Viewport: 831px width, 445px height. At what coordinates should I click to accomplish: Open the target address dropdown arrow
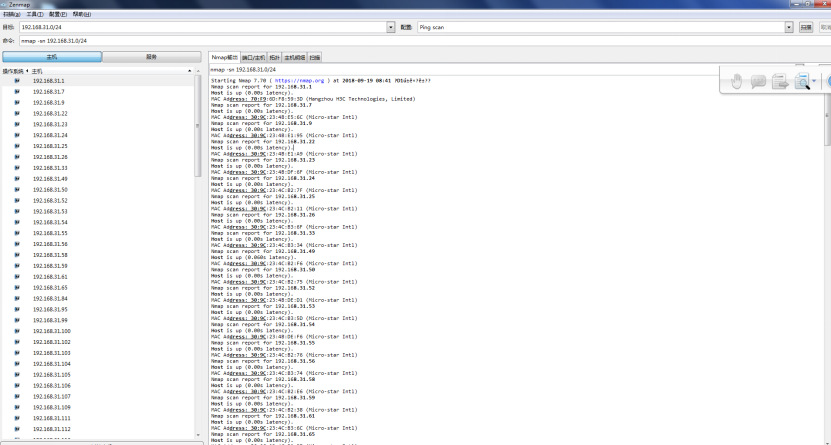tap(391, 27)
